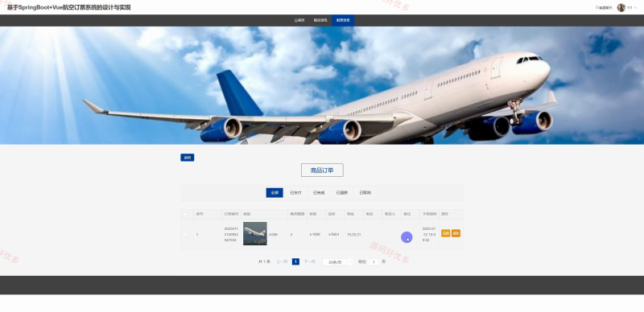Viewport: 644px width, 312px height.
Task: Open the 首页 home nav item
Action: click(299, 20)
